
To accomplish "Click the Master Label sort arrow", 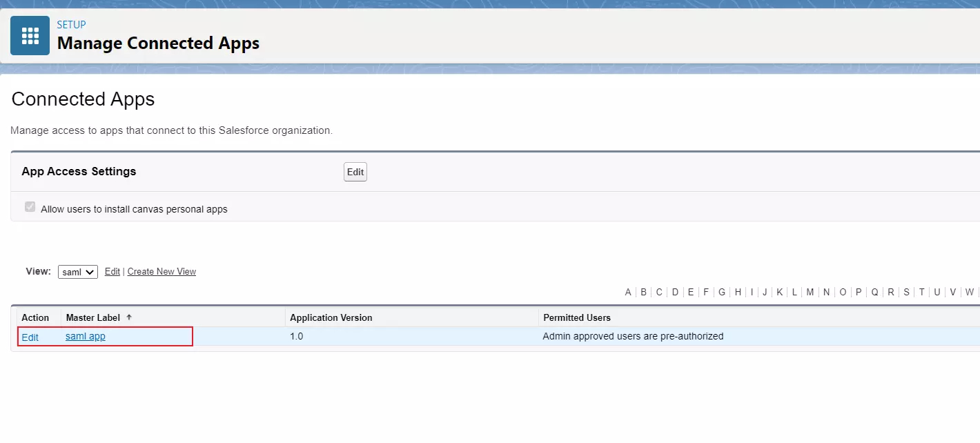I will click(x=129, y=317).
